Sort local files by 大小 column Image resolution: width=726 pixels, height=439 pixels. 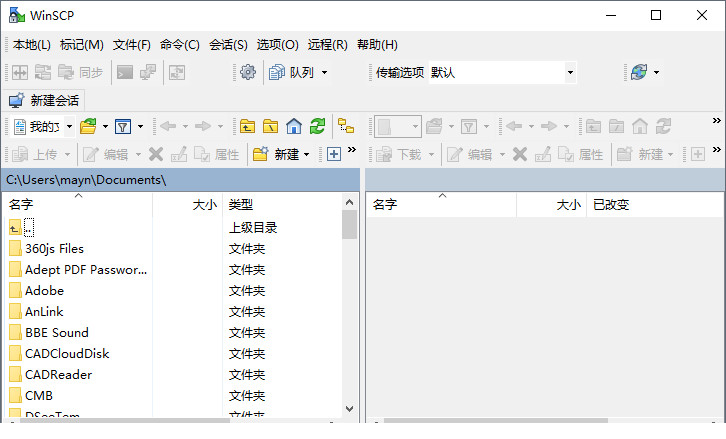point(188,204)
